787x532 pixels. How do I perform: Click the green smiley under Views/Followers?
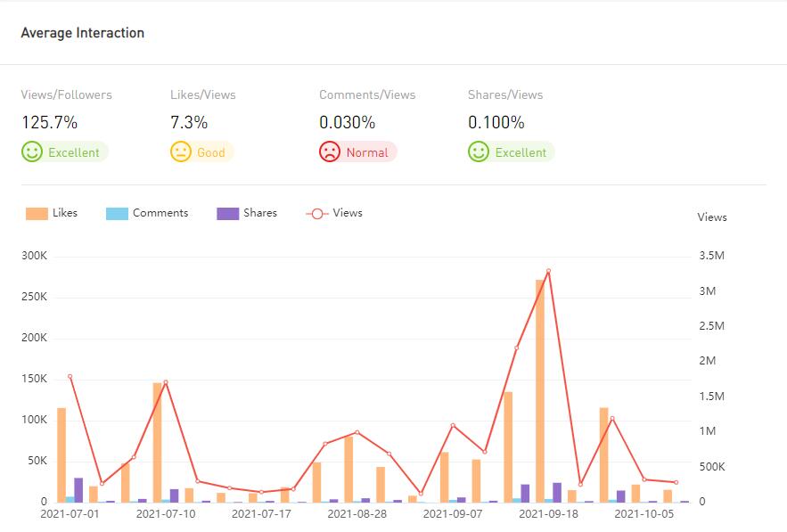click(x=32, y=152)
